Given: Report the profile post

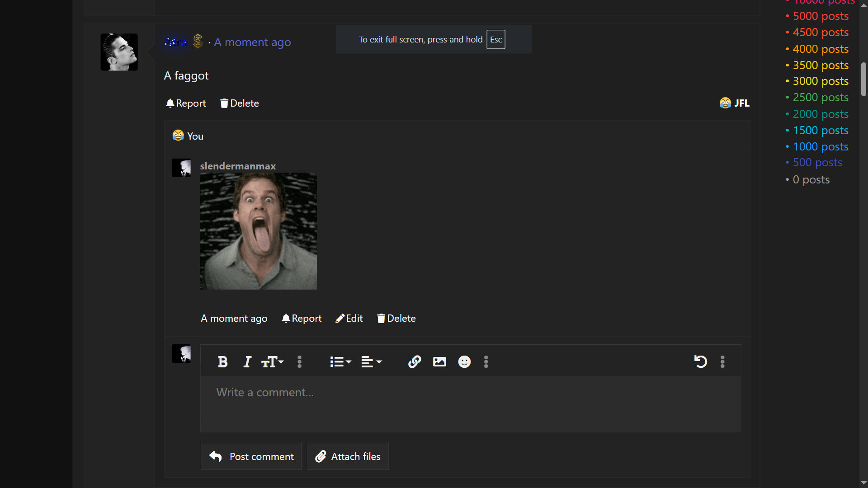Looking at the screenshot, I should pos(186,103).
